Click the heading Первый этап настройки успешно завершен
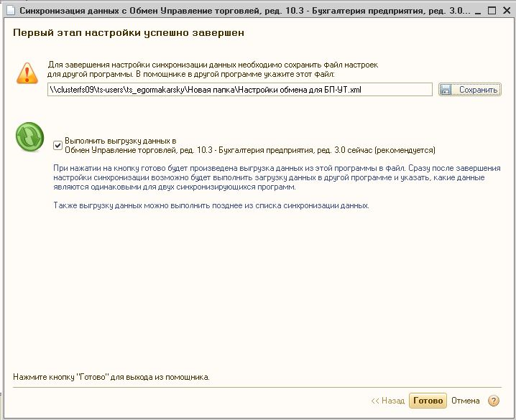The image size is (516, 420). tap(128, 34)
